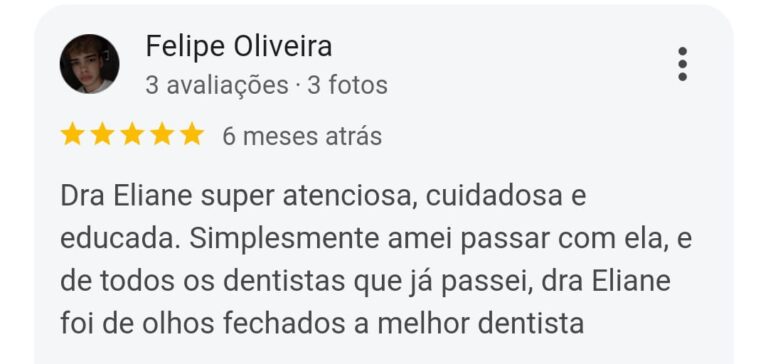Screen dimensions: 768x364
Task: Click the review line starting 'Dra Eliane super'
Action: point(323,197)
